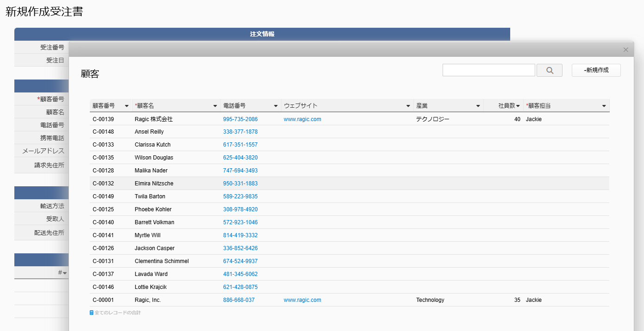
Task: Click phone number 617-351-1557 link
Action: pos(240,145)
